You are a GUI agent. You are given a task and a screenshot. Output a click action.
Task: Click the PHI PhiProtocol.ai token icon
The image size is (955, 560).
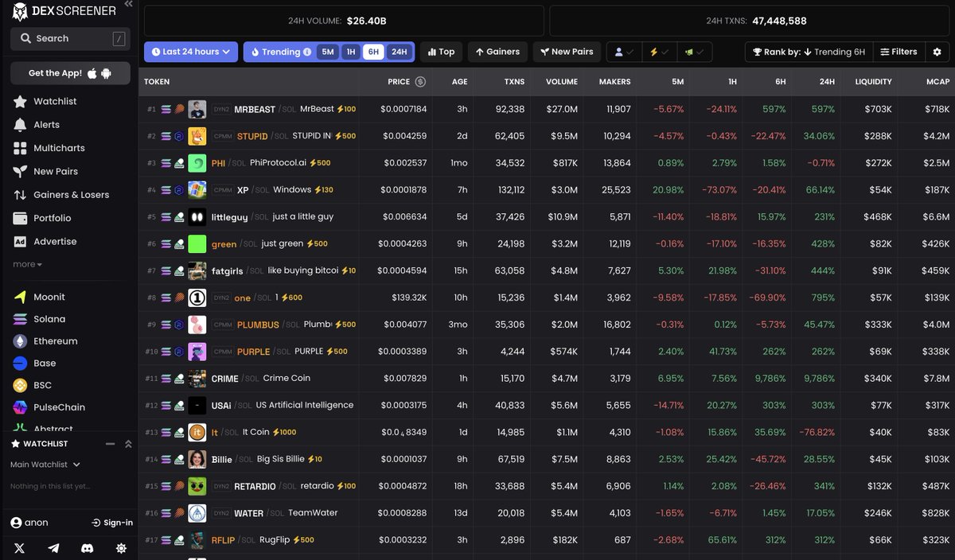tap(197, 163)
